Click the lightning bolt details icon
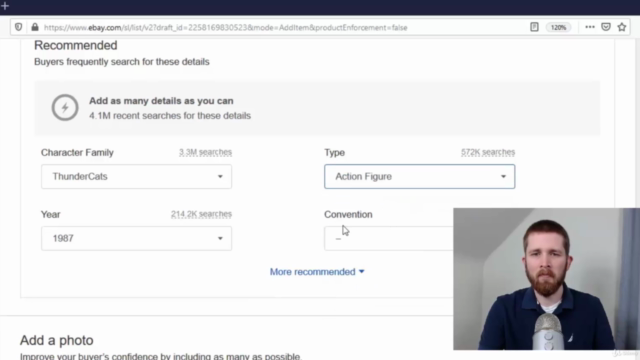640x360 pixels. [65, 107]
